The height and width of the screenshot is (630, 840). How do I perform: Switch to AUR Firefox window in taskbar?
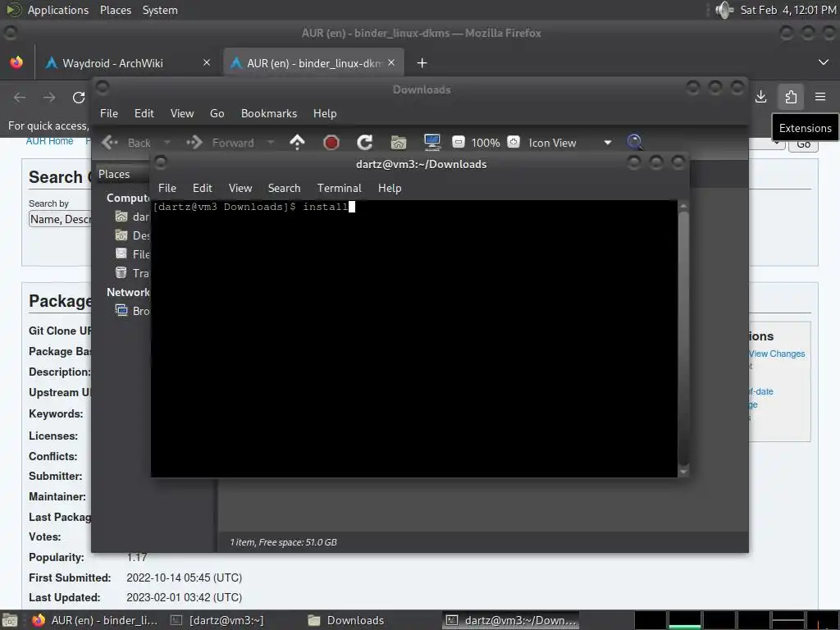tap(94, 620)
